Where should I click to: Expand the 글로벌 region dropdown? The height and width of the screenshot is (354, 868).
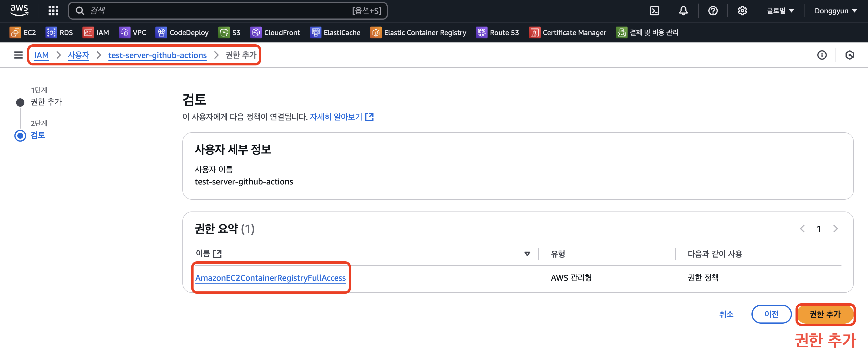(x=780, y=11)
